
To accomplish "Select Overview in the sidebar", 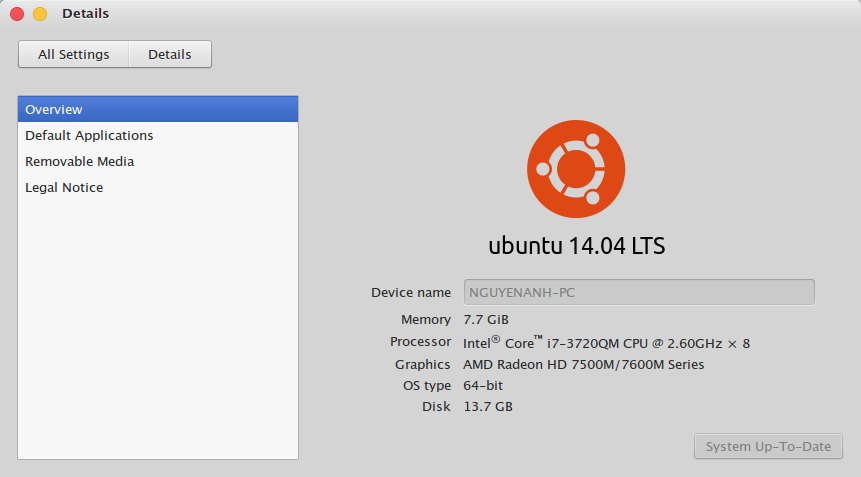I will [x=158, y=109].
